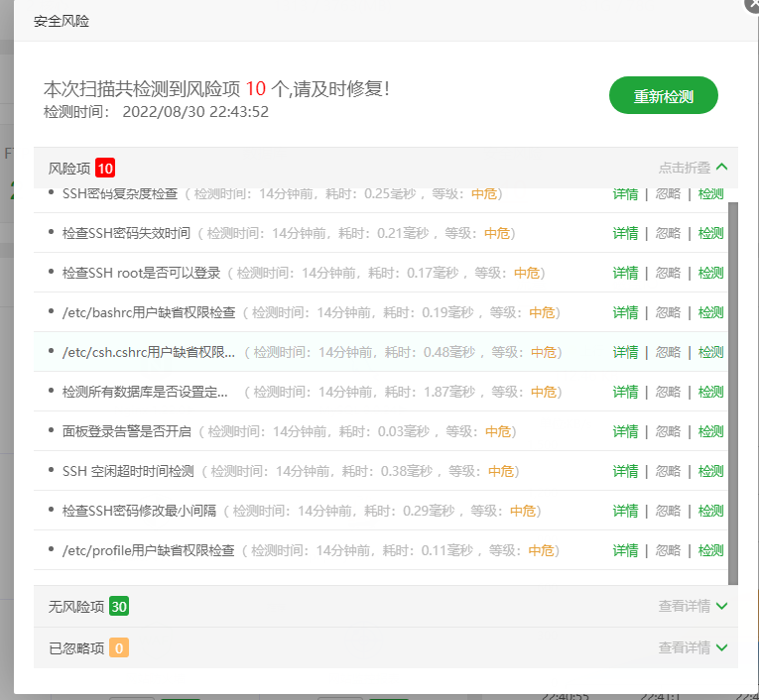
Task: Click 检测 on /etc/bashrc用户缺省权限检查 row
Action: (x=710, y=312)
